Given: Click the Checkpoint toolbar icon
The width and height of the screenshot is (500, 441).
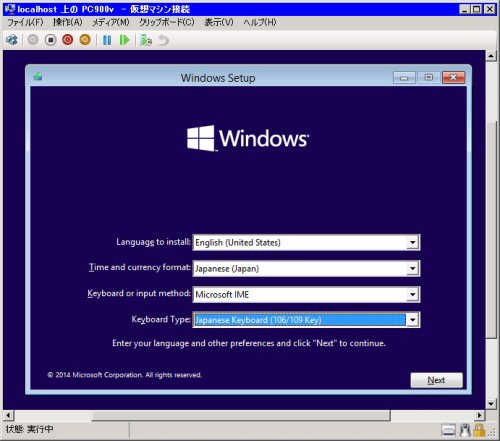Looking at the screenshot, I should coord(146,40).
